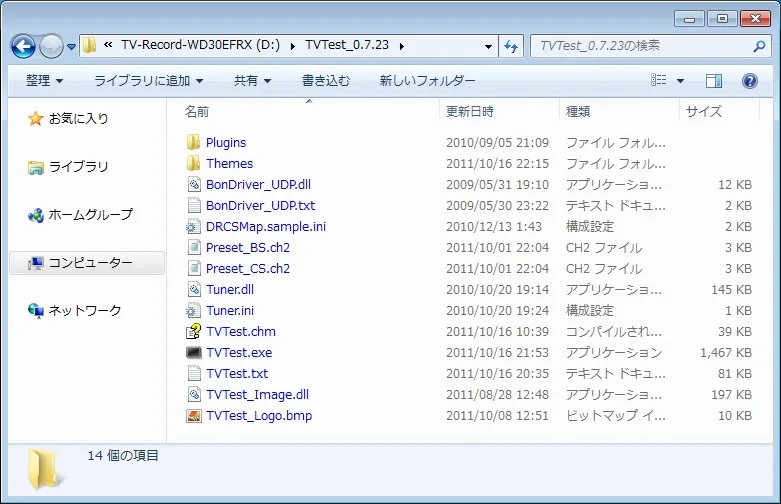Click date 2011/08/28 12:48 cell

(497, 394)
